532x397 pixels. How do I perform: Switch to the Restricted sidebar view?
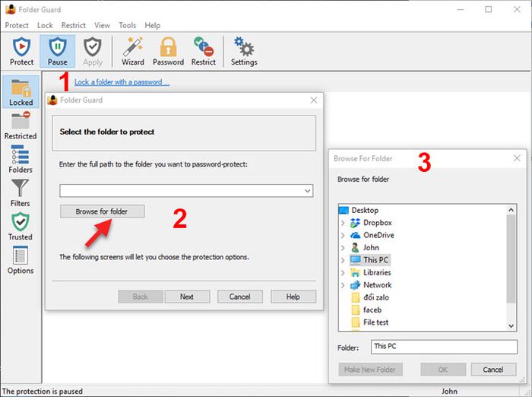tap(21, 125)
